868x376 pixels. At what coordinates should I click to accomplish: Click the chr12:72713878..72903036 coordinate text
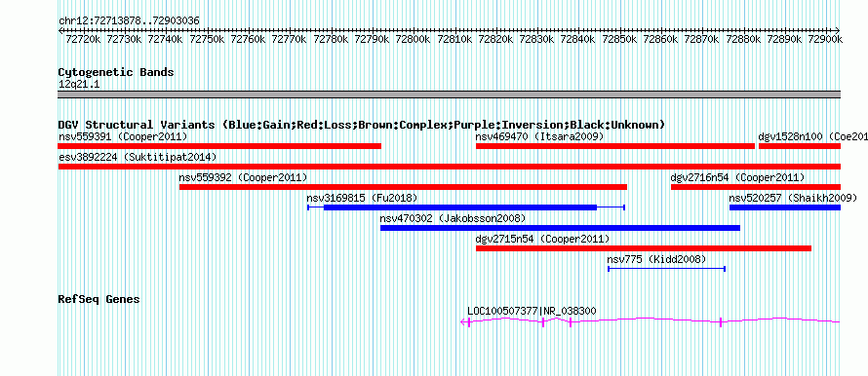click(x=129, y=21)
